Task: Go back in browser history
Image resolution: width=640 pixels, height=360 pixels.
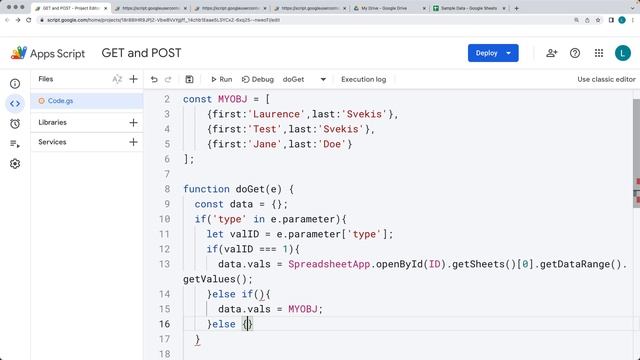Action: pos(7,20)
